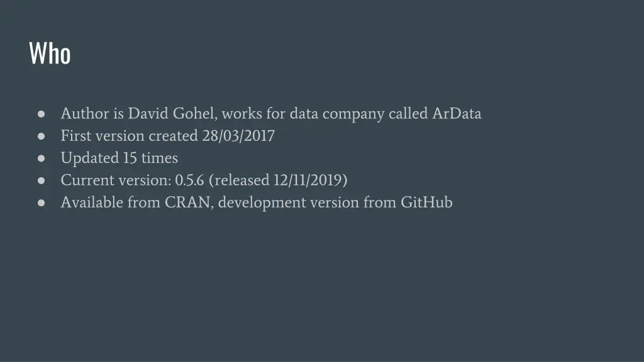
Task: Click the version number "0.5.6"
Action: click(189, 180)
